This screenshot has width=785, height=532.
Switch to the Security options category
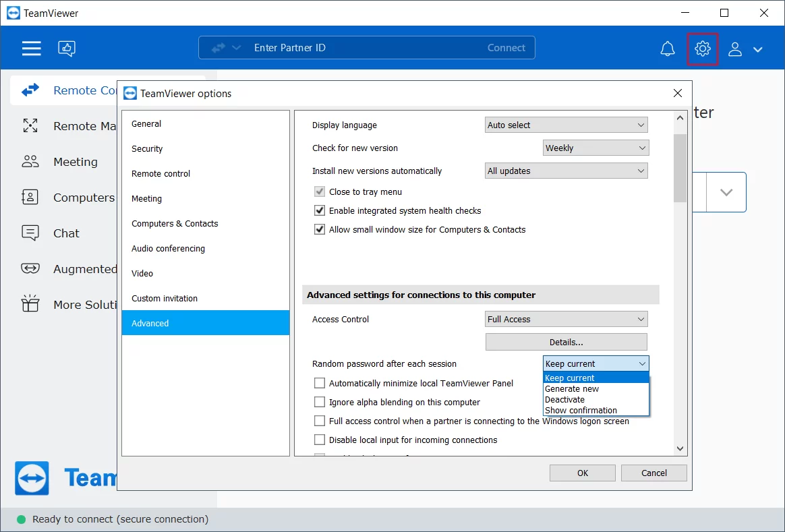[x=147, y=148]
